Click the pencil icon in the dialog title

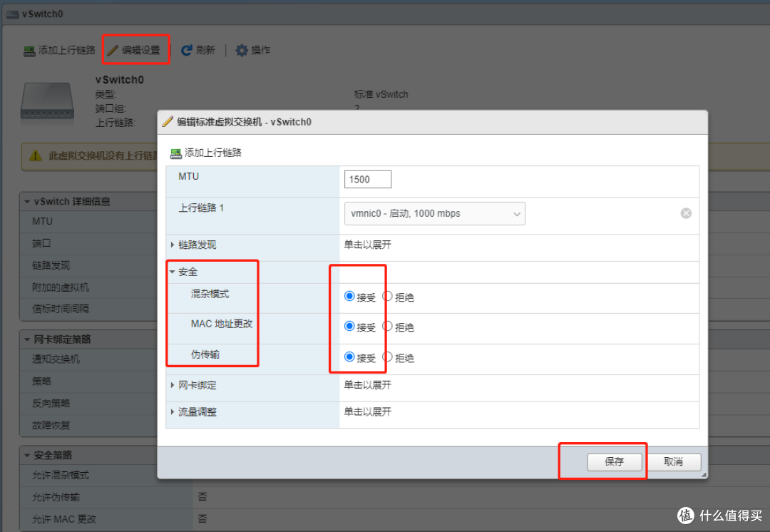coord(168,121)
